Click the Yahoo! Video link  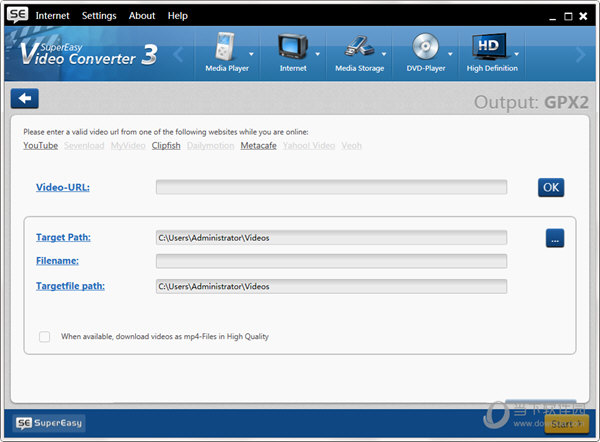(x=309, y=146)
